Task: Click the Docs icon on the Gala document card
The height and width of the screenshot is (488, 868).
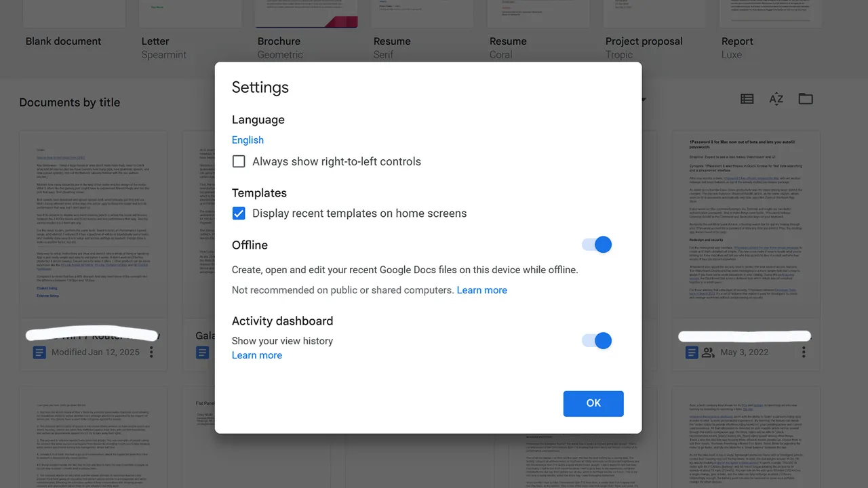Action: point(201,352)
